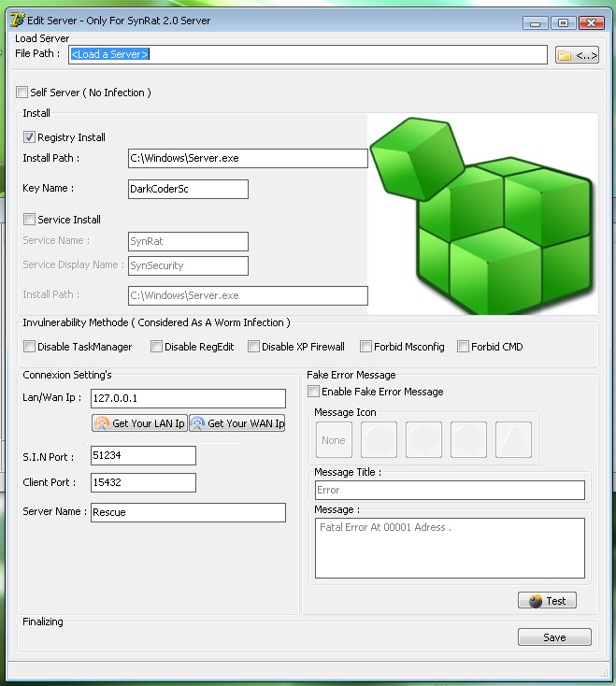Viewport: 616px width, 686px height.
Task: Click the 'Message Icon' group label
Action: (x=345, y=412)
